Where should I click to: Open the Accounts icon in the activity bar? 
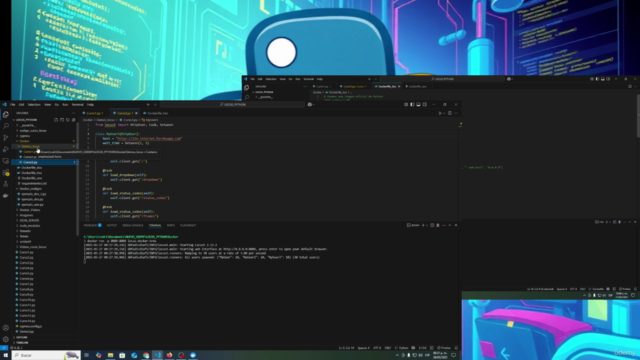(5, 328)
